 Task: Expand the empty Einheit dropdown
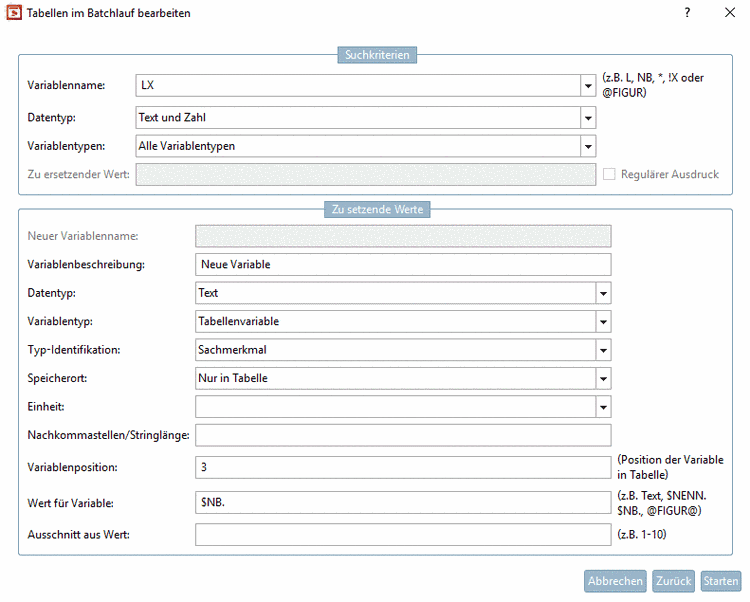coord(602,407)
